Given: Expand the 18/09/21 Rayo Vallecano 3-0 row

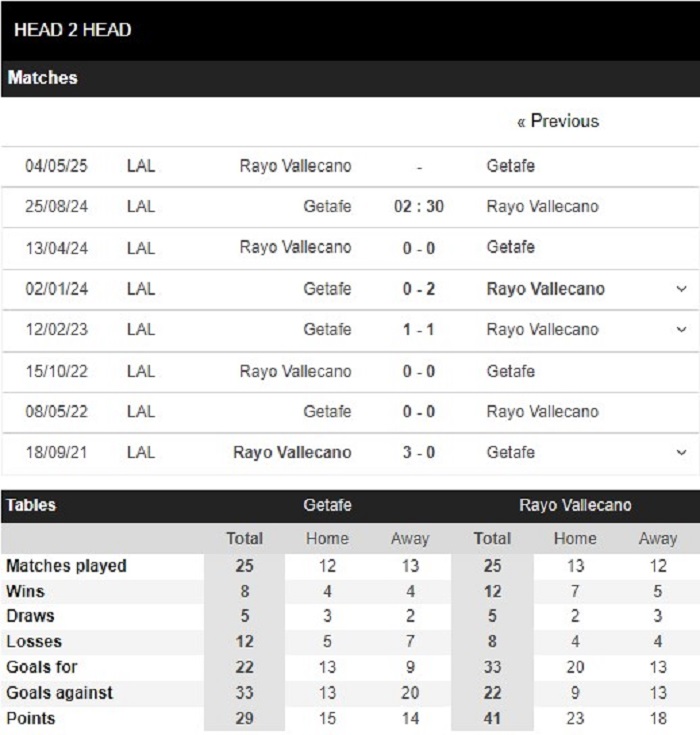Looking at the screenshot, I should (x=681, y=453).
